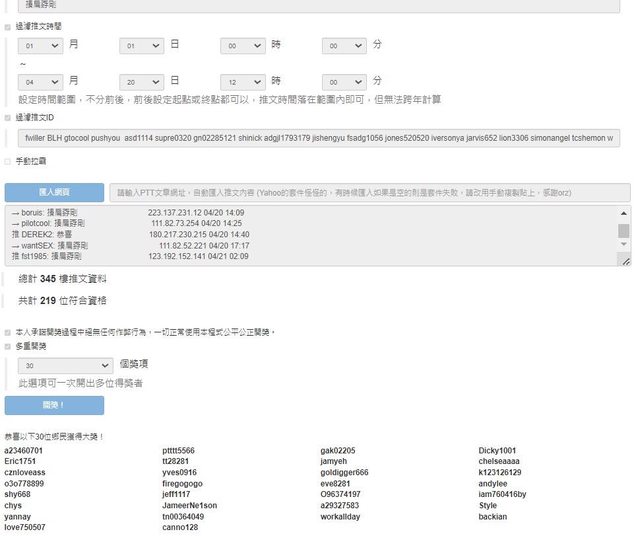Open the 個獎項 count dropdown showing 30
640x536 pixels.
[x=64, y=366]
